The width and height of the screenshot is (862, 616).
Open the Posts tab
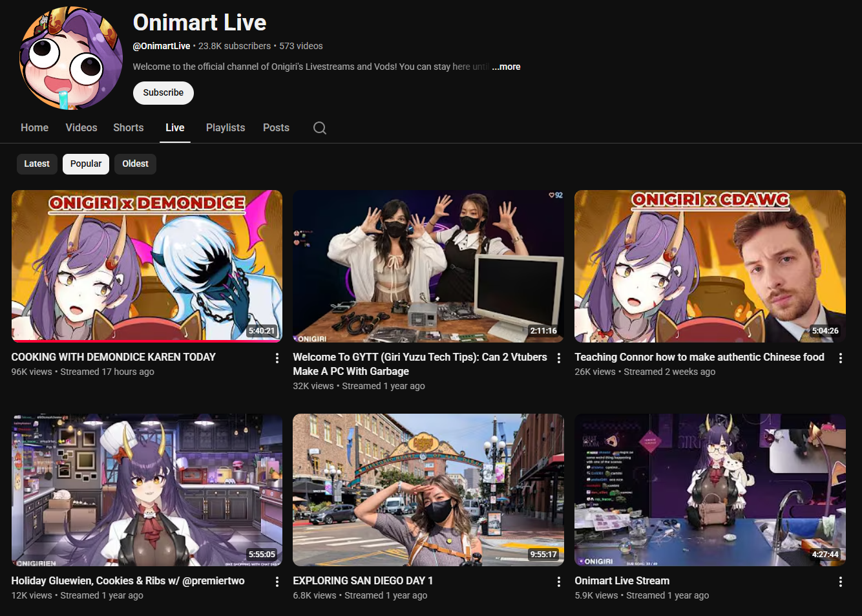point(276,128)
